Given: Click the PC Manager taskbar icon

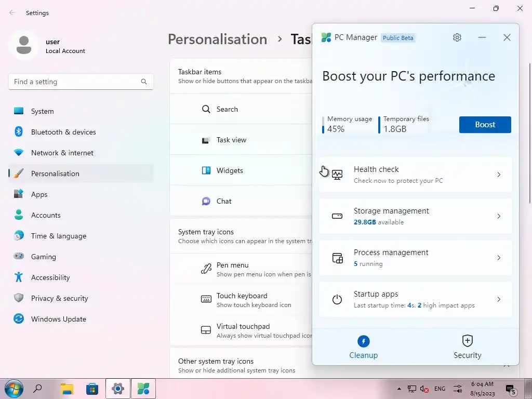Looking at the screenshot, I should 143,389.
